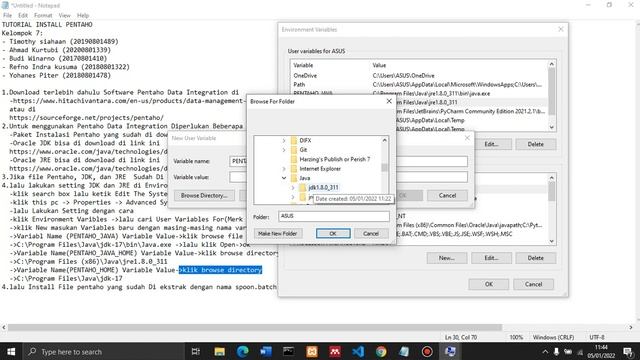Click the Make New Folder button
This screenshot has width=640, height=360.
point(278,233)
